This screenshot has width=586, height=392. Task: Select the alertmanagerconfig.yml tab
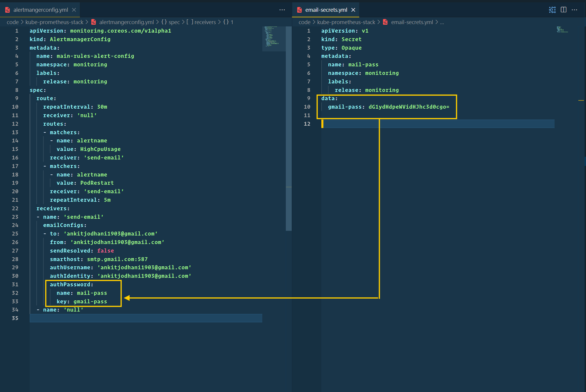pyautogui.click(x=39, y=10)
